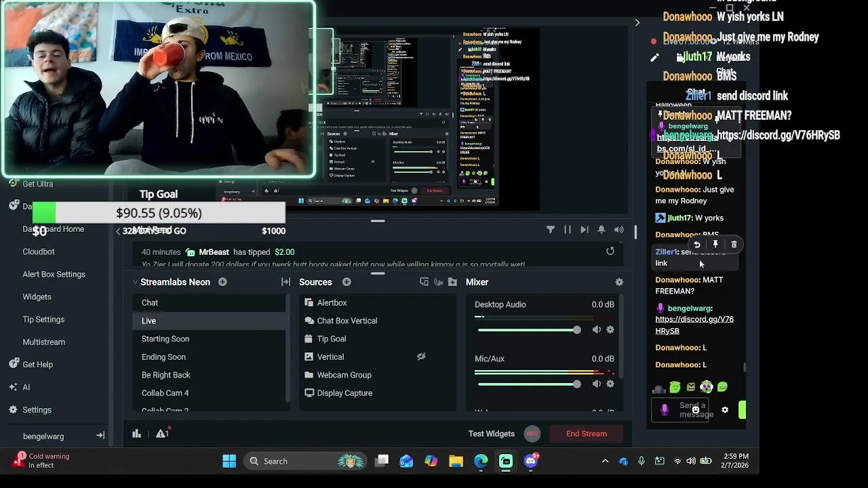Toggle dual output icon in Sources header

point(424,282)
